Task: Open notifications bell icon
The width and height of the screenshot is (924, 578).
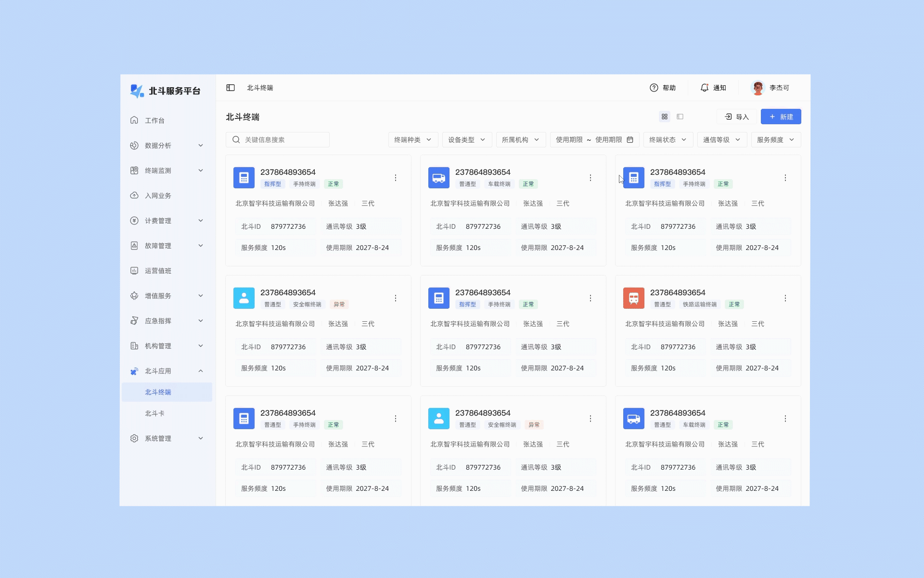Action: point(705,88)
